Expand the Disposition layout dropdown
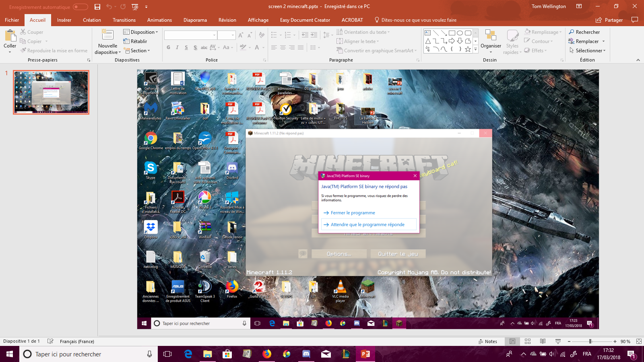Image resolution: width=644 pixels, height=362 pixels. pos(140,32)
